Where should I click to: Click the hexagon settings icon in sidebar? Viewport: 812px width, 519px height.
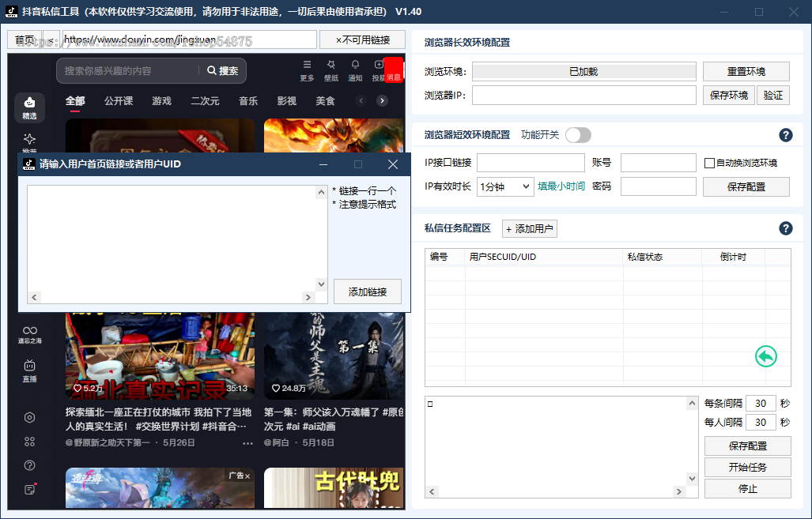[x=29, y=418]
